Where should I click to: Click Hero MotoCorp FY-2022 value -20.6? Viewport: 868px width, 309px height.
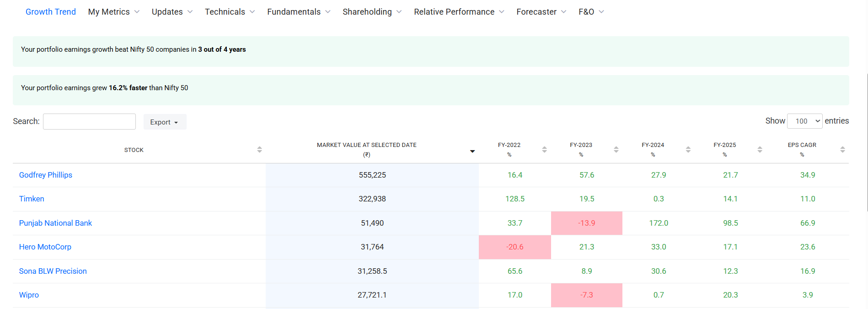coord(515,247)
